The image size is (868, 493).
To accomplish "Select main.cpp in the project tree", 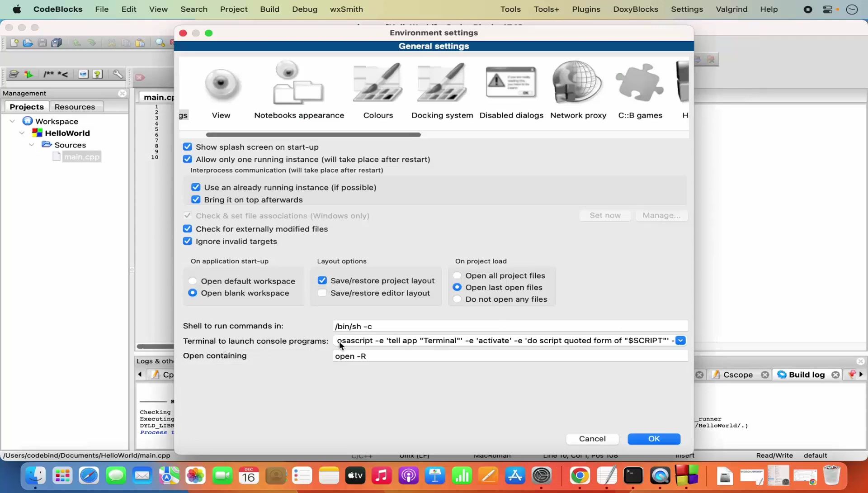I will (x=81, y=156).
